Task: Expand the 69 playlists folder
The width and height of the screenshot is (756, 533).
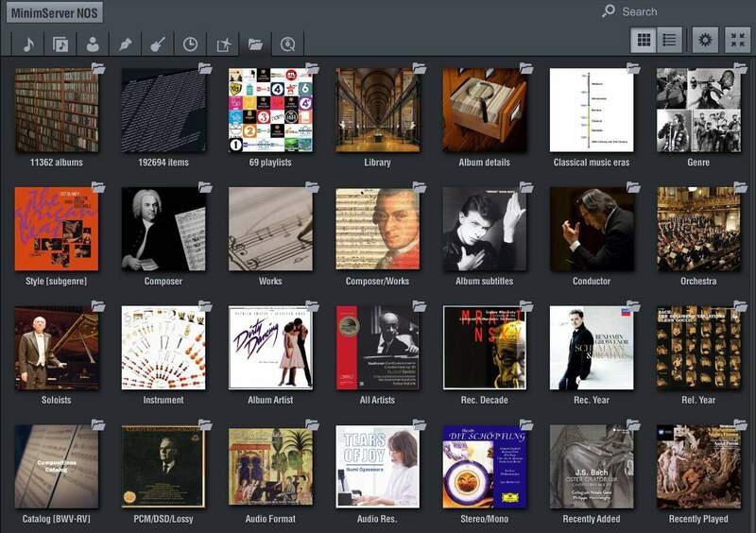Action: 270,110
